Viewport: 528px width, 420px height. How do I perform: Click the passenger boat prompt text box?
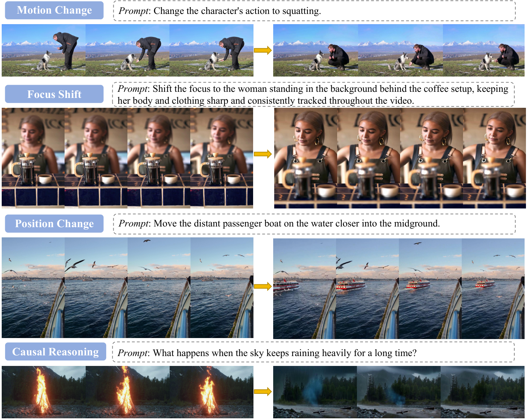click(x=314, y=224)
